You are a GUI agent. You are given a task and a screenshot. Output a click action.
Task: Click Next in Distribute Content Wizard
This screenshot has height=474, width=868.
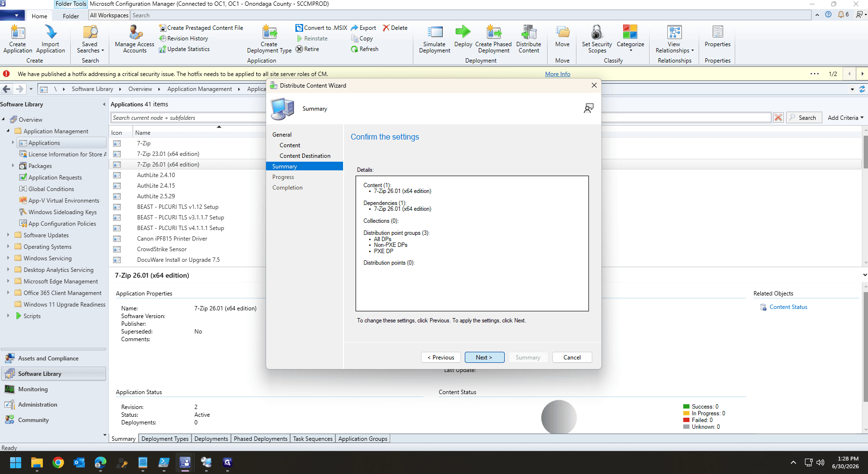484,358
